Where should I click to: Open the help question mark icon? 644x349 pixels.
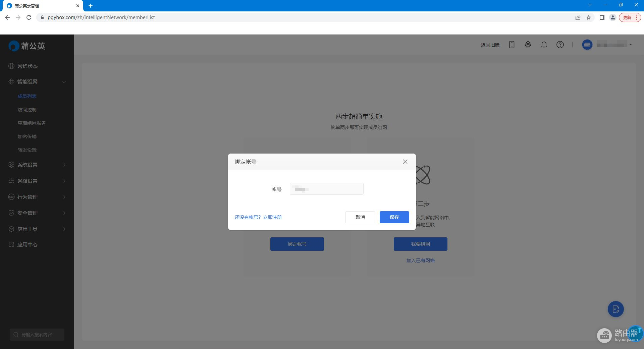(x=560, y=45)
